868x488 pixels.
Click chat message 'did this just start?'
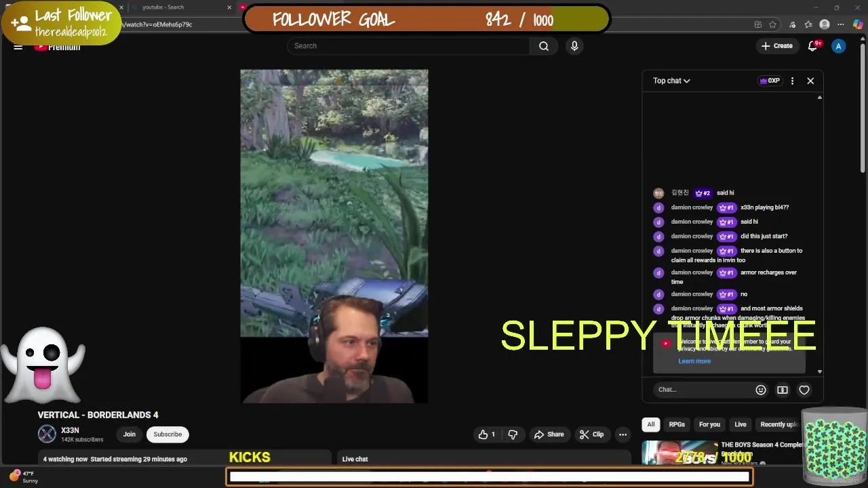pyautogui.click(x=764, y=237)
